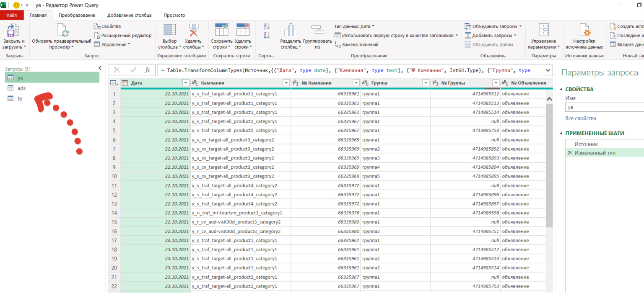Click Расширенный редактор button
Viewport: 644px width, 293px height.
[126, 36]
